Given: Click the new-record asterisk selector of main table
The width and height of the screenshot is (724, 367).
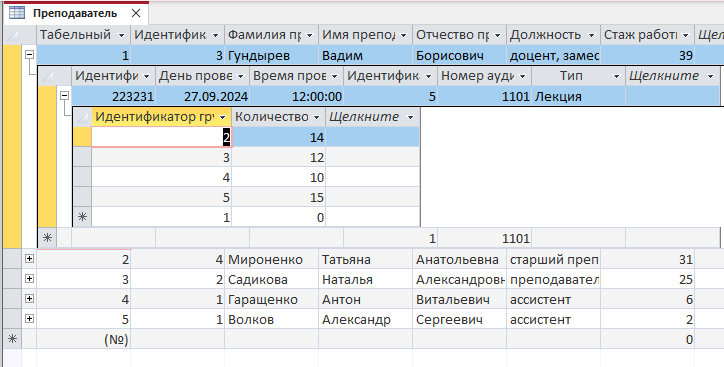Looking at the screenshot, I should click(12, 339).
